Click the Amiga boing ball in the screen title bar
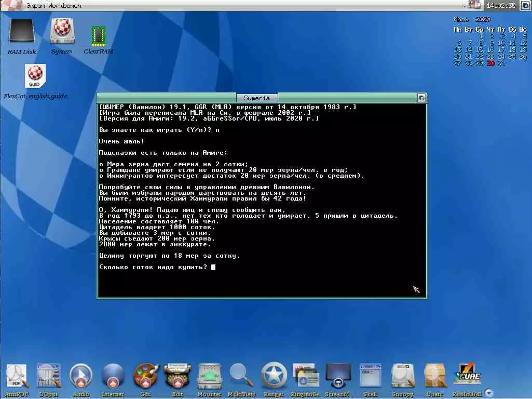532x399 pixels. (13, 5)
